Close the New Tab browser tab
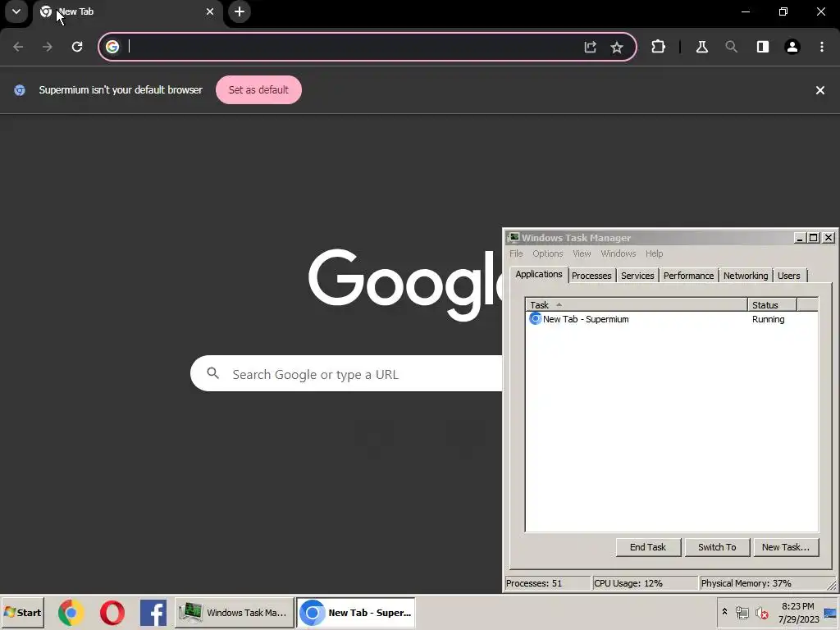Screen dimensions: 840x630 pyautogui.click(x=210, y=11)
